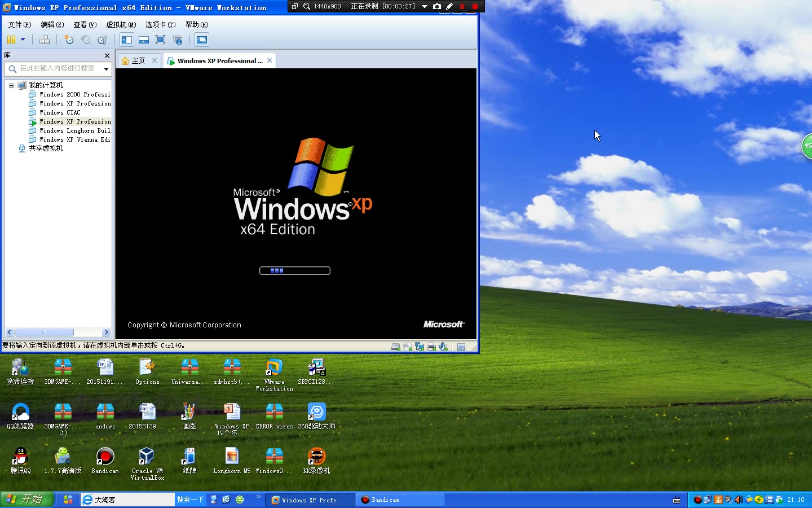Select the QQ浏览器 desktop icon
The image size is (812, 508).
click(x=20, y=416)
